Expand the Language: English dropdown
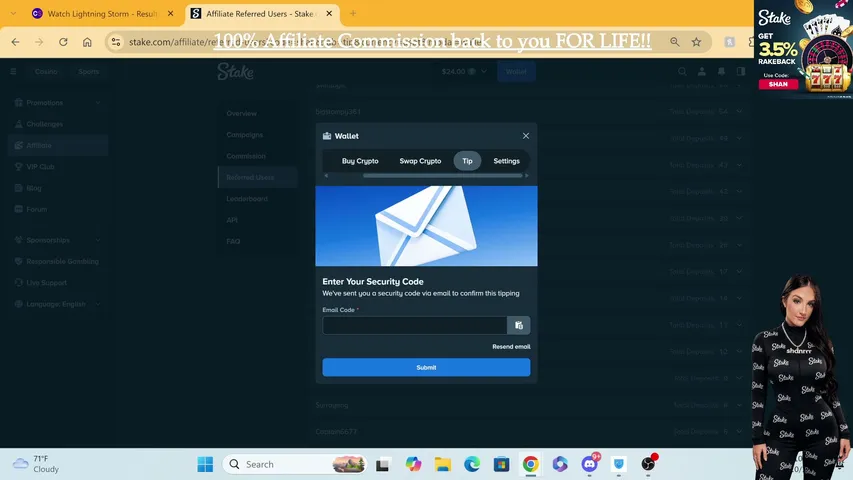853x480 pixels. [x=58, y=304]
